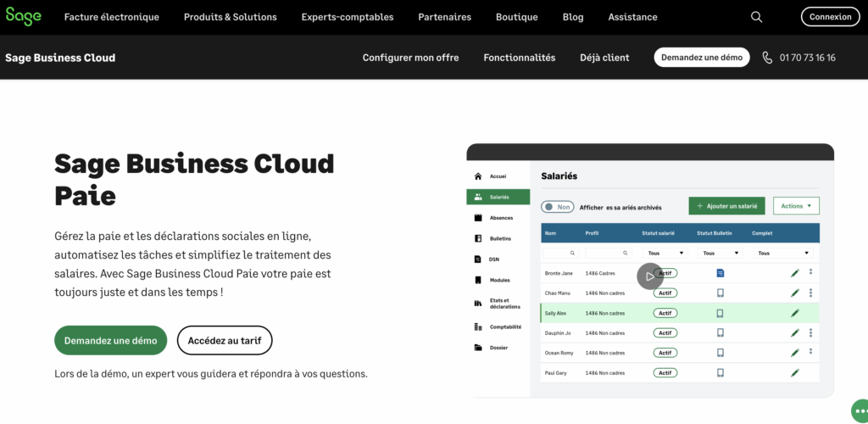This screenshot has height=424, width=868.
Task: Click the Bulletins icon in sidebar
Action: point(478,238)
